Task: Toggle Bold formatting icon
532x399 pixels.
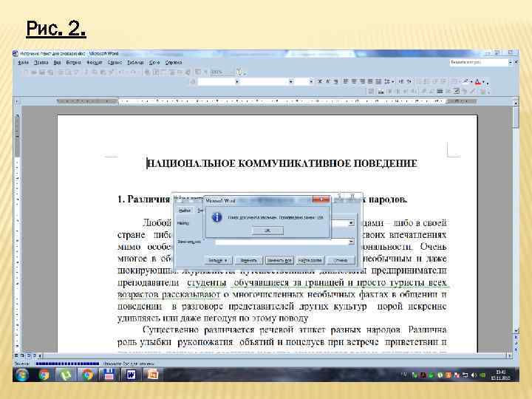Action: click(320, 81)
